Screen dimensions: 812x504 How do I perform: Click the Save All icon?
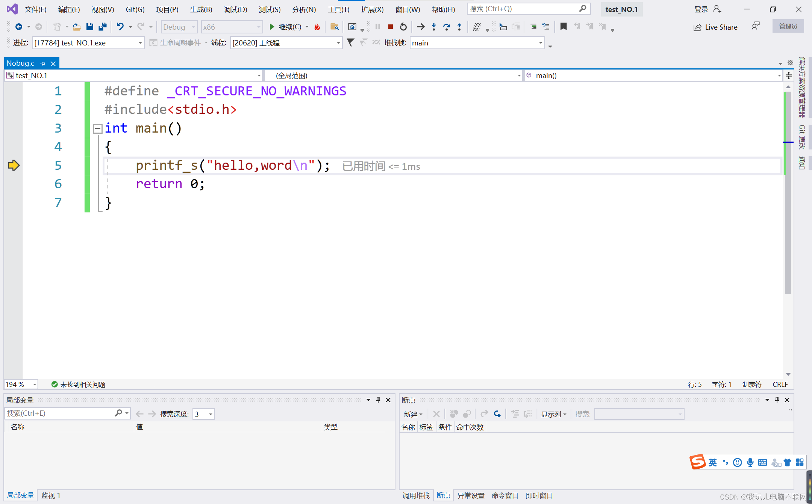pos(102,27)
